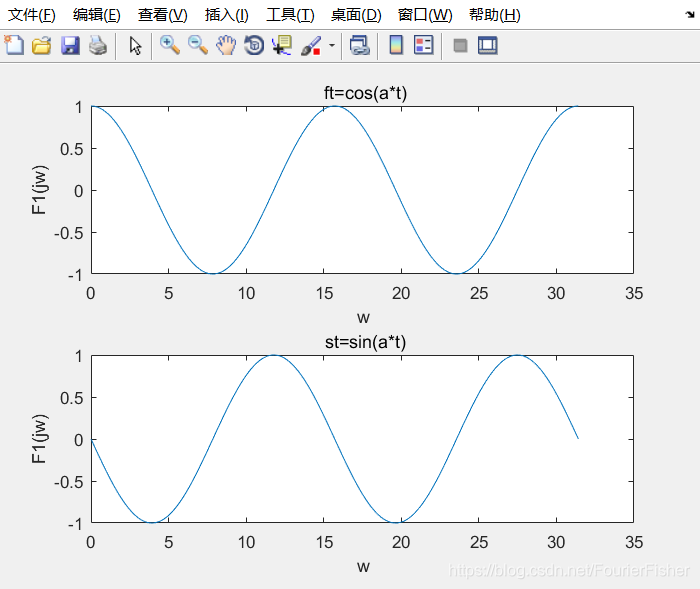Click the title st=sin(a*t)
700x589 pixels.
point(365,342)
